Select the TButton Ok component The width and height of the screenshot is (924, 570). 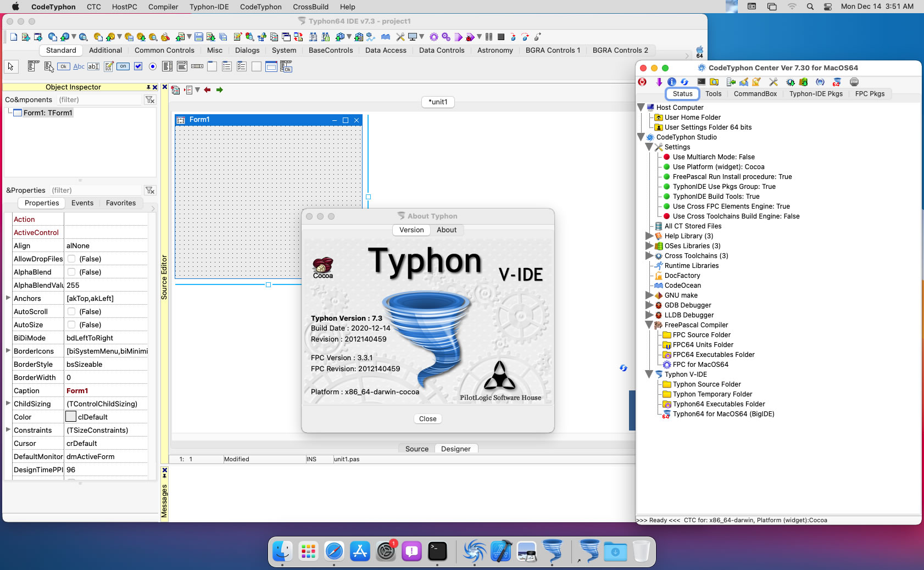(x=64, y=66)
